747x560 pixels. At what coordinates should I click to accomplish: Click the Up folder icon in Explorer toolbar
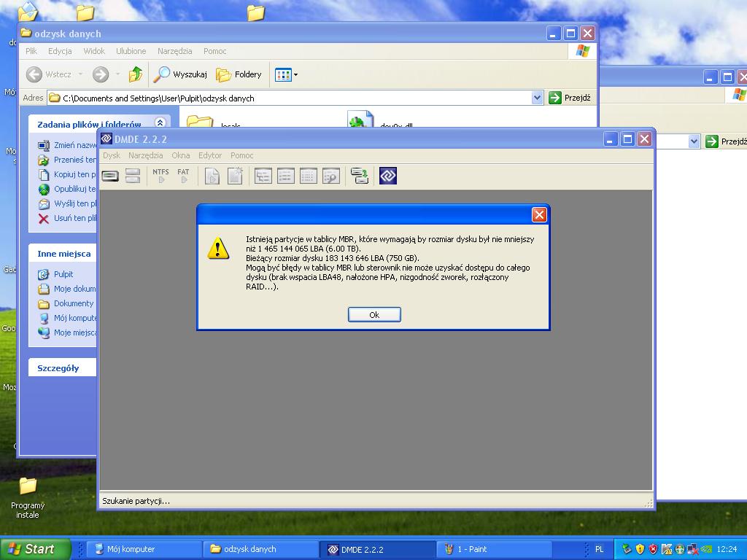[x=136, y=74]
